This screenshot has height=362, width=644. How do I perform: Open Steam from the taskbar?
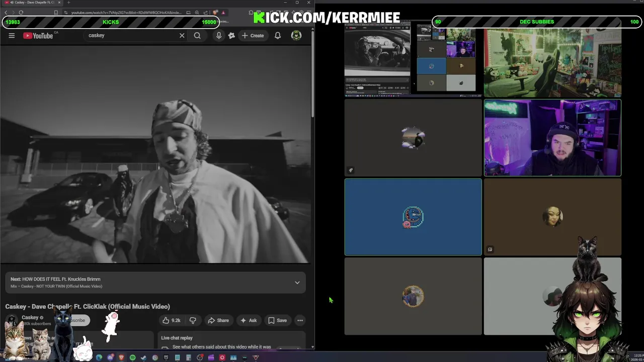(143, 357)
